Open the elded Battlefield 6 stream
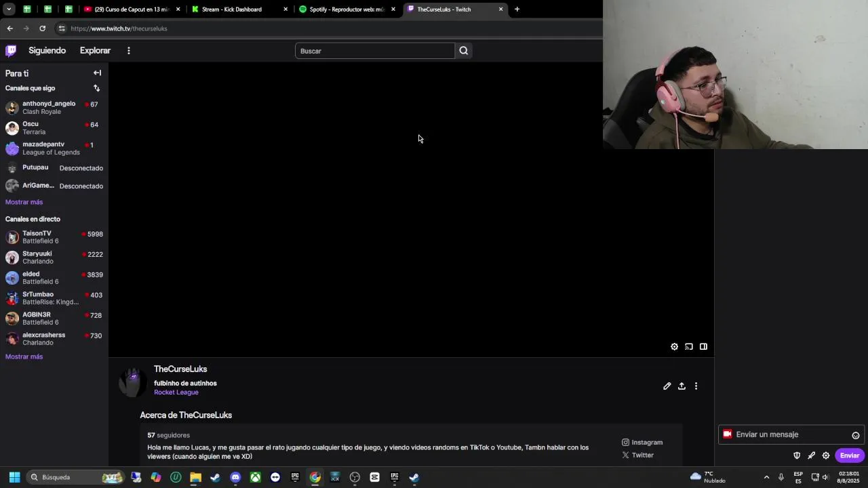The height and width of the screenshot is (488, 868). click(x=54, y=277)
